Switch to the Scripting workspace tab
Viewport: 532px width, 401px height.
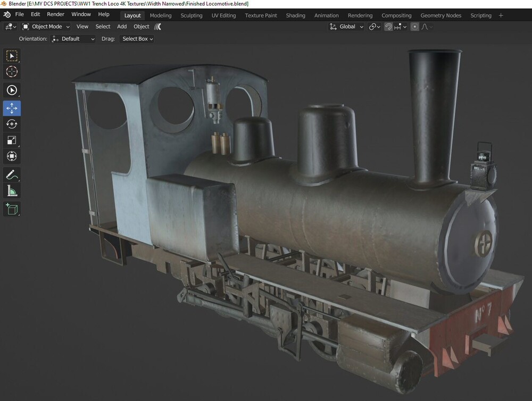481,15
